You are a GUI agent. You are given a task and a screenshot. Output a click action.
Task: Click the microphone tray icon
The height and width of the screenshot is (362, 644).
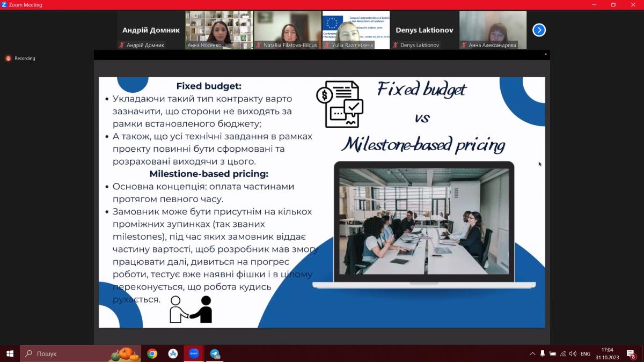(543, 353)
